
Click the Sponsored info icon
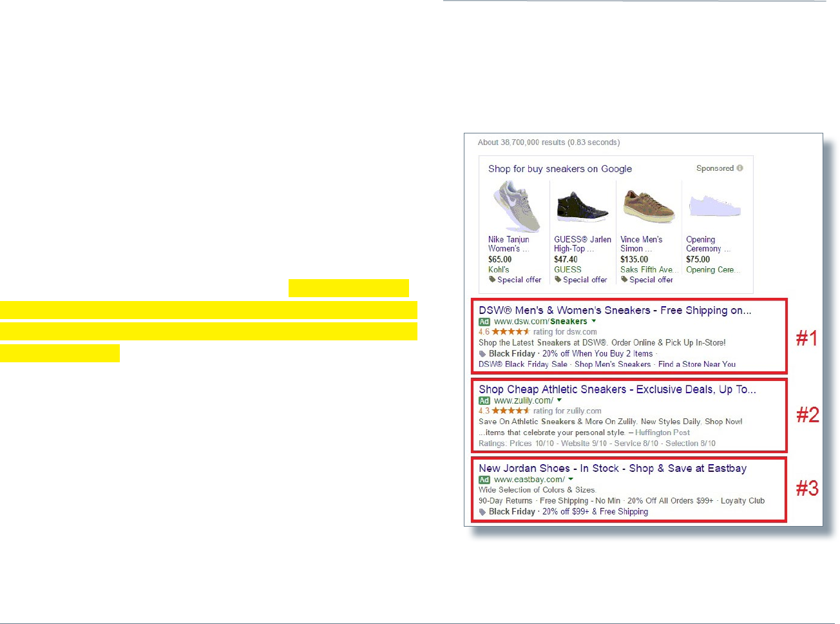point(740,168)
